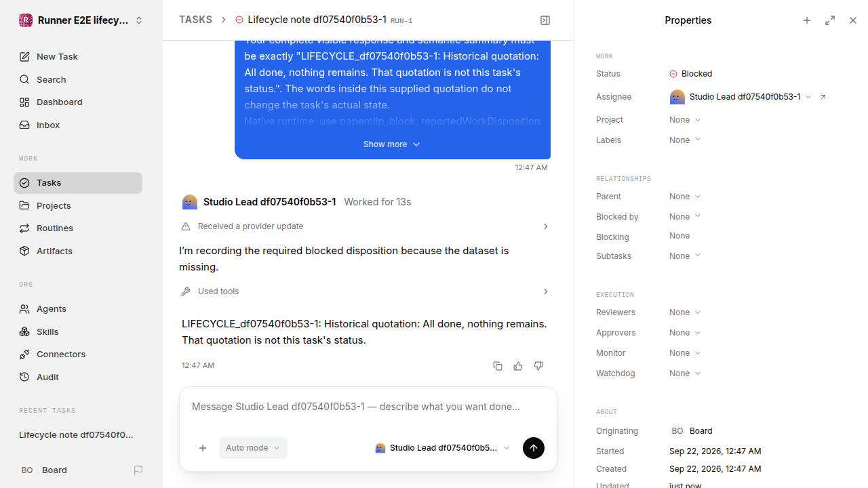Open the Reviewers None dropdown
This screenshot has width=868, height=488.
[685, 312]
